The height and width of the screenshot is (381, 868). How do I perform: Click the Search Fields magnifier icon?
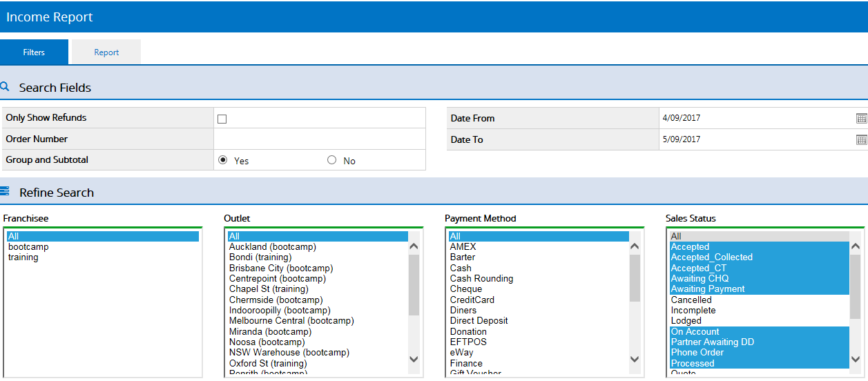pos(4,87)
